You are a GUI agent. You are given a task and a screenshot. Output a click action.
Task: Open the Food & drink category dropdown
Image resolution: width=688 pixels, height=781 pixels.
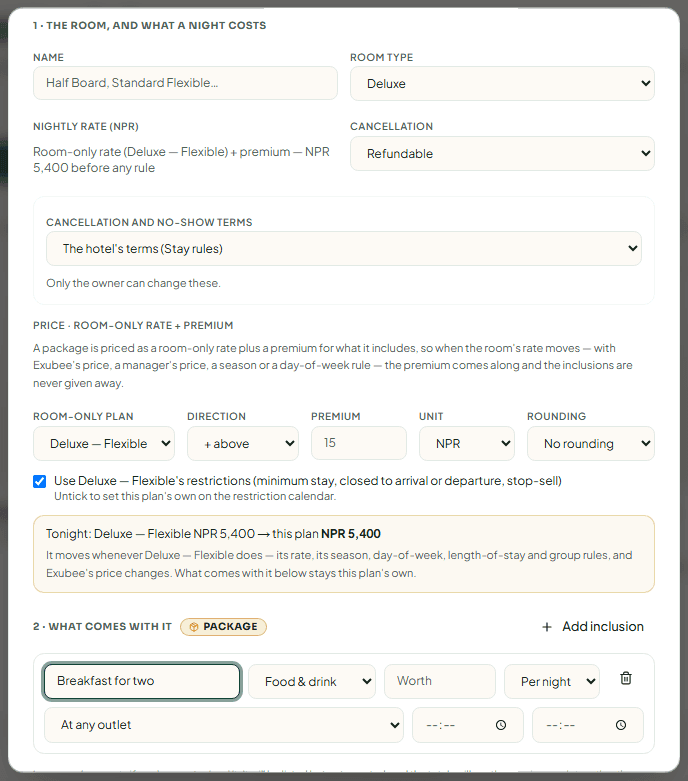[312, 681]
